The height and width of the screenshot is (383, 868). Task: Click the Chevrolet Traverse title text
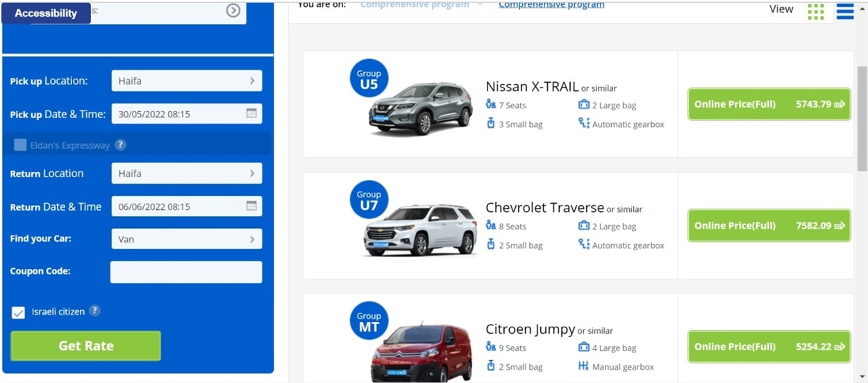click(x=545, y=207)
